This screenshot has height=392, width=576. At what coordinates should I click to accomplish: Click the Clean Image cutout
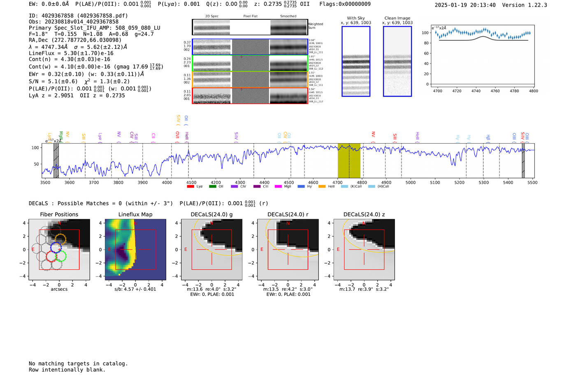[397, 61]
